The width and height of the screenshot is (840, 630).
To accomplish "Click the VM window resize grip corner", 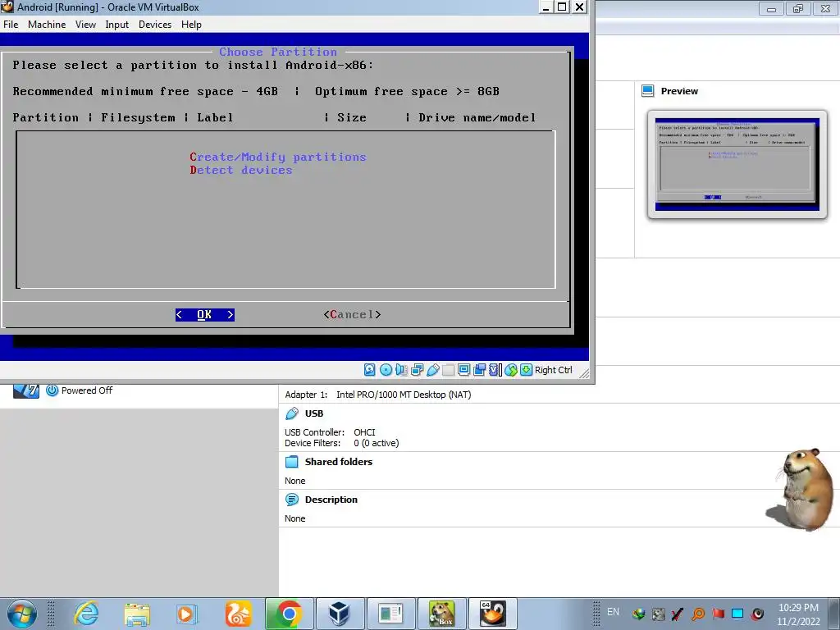I will point(584,373).
